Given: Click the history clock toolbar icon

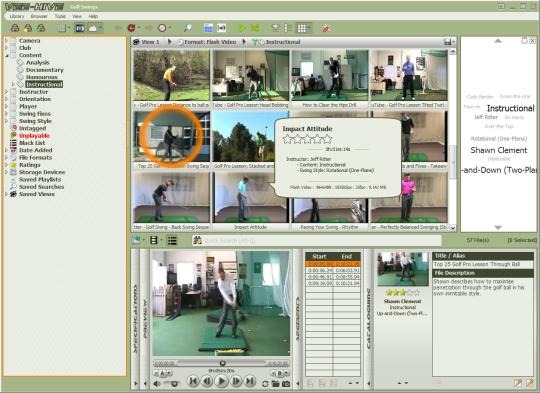Looking at the screenshot, I should (162, 28).
